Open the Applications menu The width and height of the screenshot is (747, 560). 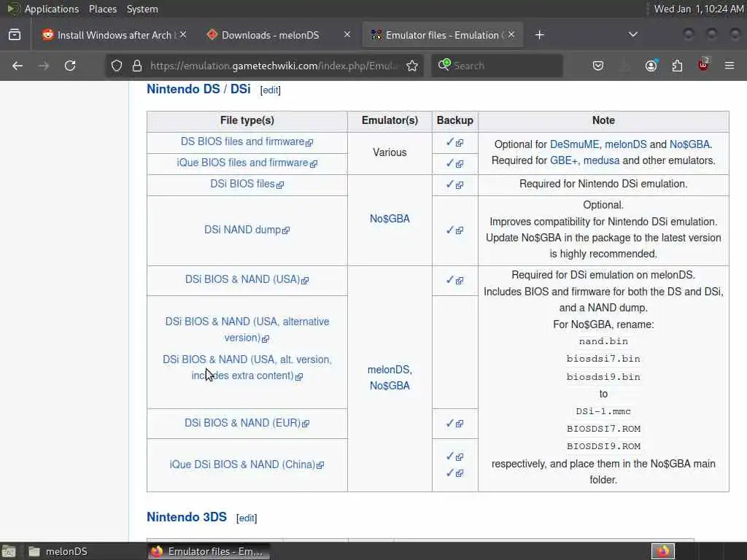[52, 9]
